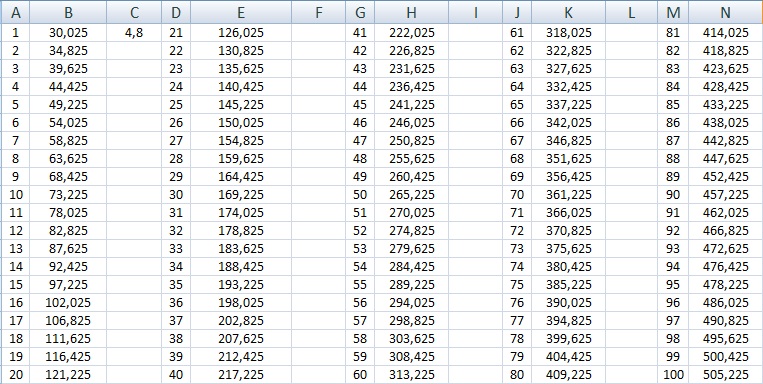The width and height of the screenshot is (763, 384).
Task: Select column header N
Action: (x=726, y=12)
